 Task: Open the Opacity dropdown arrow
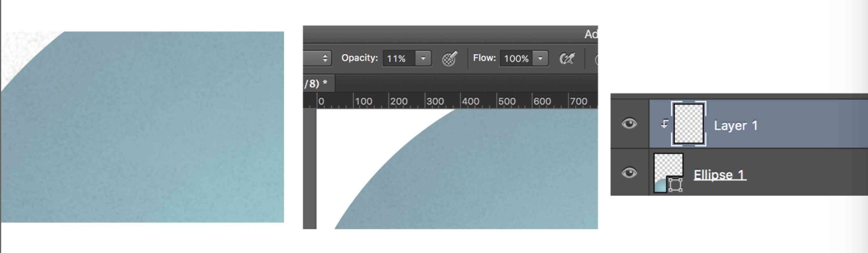423,58
